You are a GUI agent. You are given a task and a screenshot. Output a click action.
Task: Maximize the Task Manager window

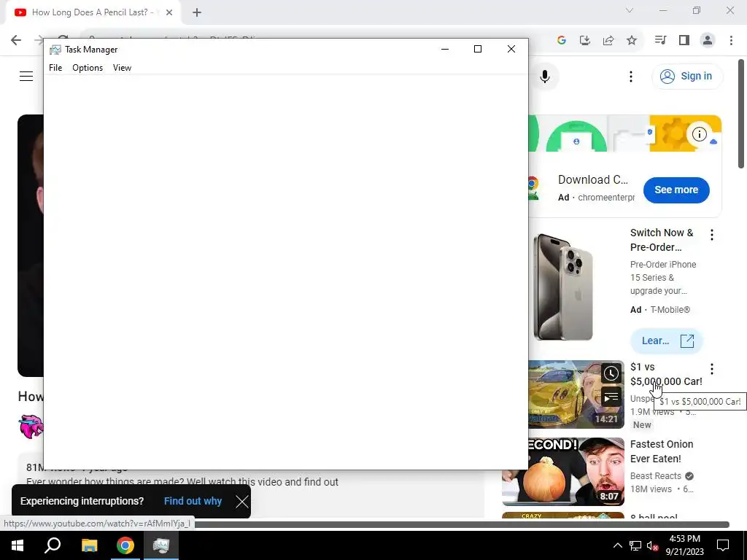478,49
